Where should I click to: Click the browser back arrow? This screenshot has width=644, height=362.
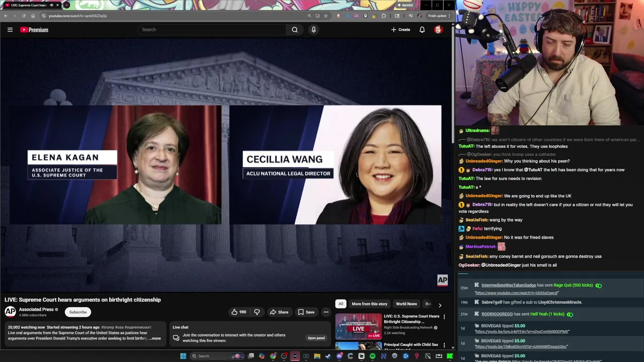pos(6,16)
